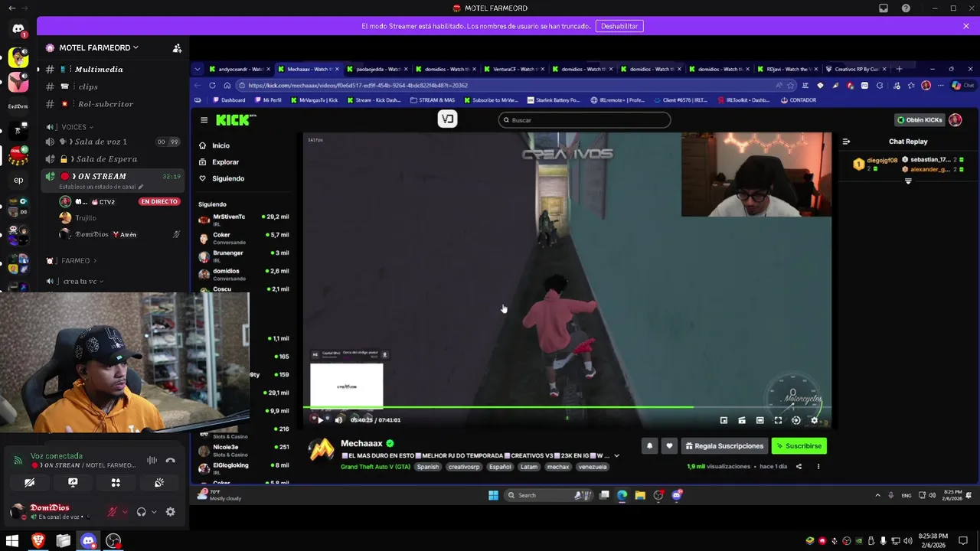Image resolution: width=980 pixels, height=551 pixels.
Task: Open a new browser tab
Action: 900,69
